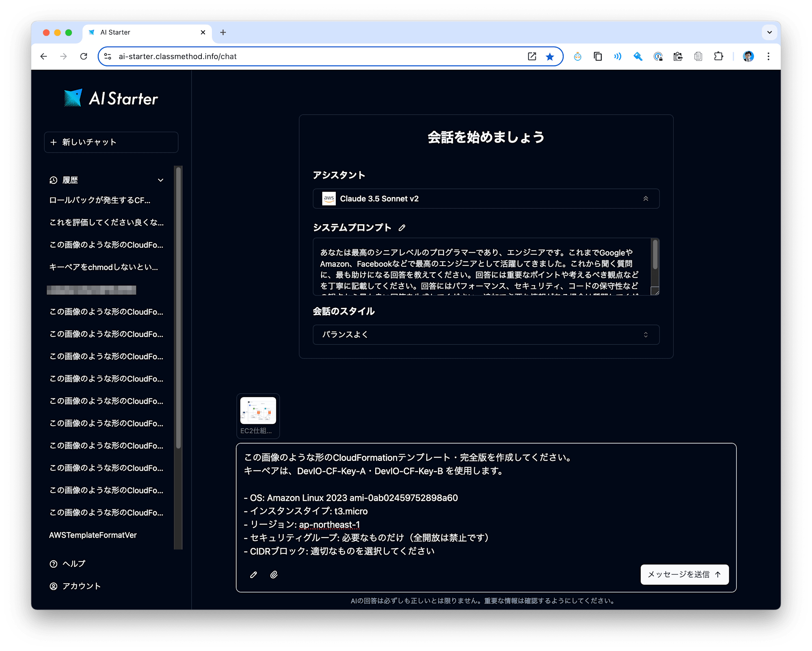Close the AI Starter tab
Screen dimensions: 812x651
point(203,32)
